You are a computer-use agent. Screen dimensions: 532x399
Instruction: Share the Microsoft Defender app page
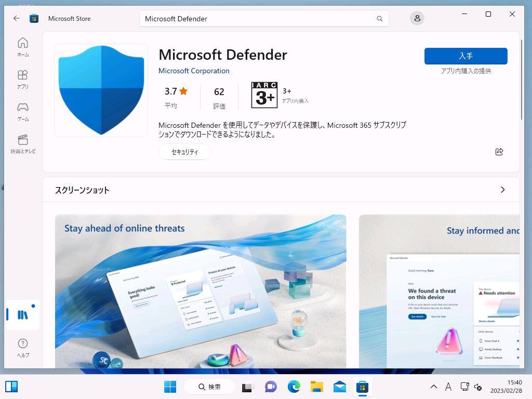(x=499, y=152)
